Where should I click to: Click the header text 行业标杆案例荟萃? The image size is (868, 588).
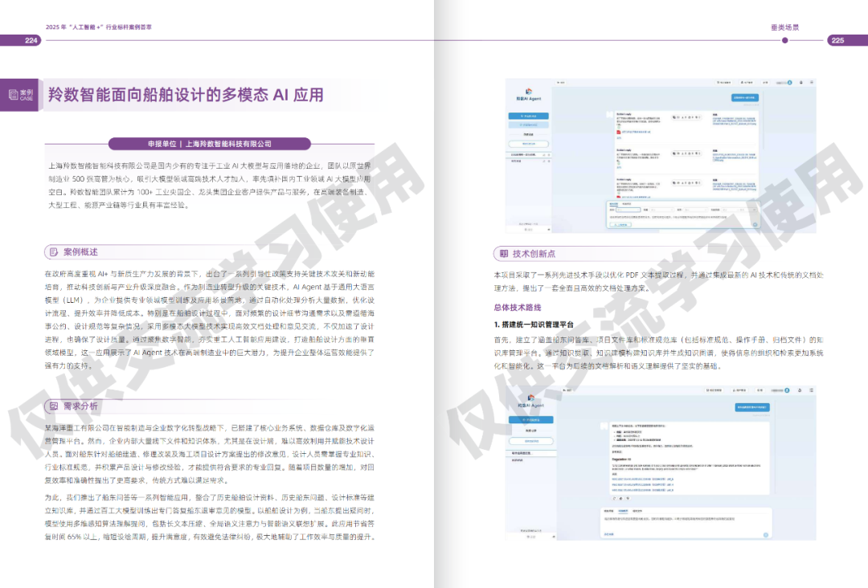point(129,27)
